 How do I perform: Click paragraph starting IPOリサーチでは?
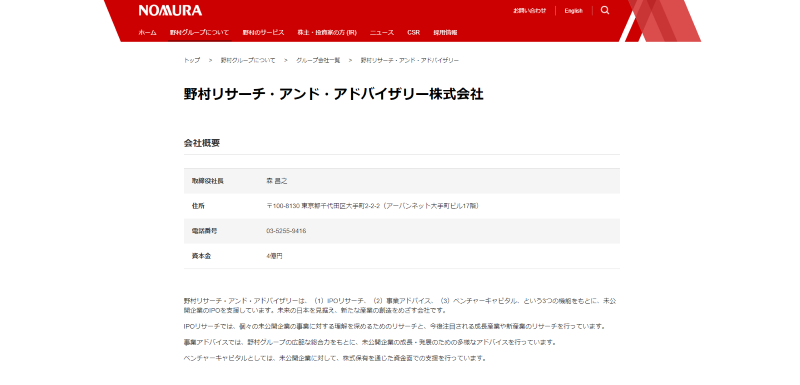[394, 326]
